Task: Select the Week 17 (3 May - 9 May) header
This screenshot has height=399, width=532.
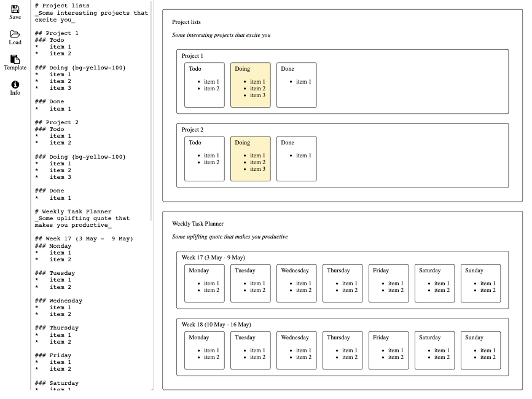Action: [x=213, y=258]
